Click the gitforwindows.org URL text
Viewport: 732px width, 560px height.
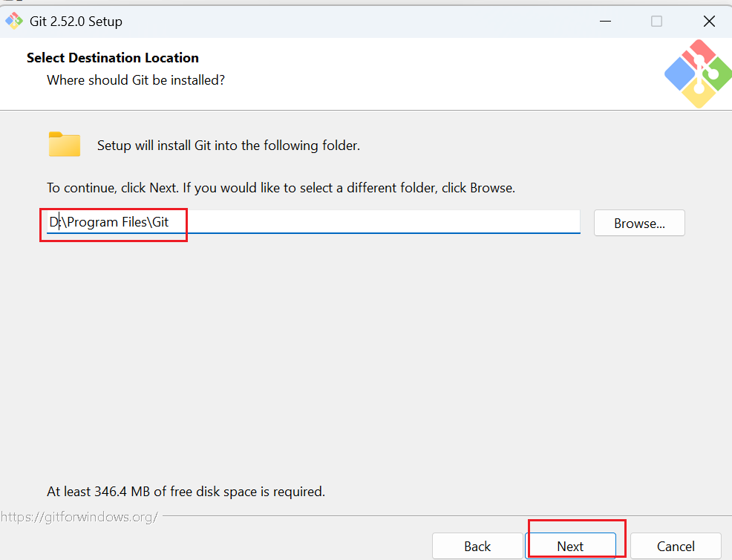coord(79,517)
